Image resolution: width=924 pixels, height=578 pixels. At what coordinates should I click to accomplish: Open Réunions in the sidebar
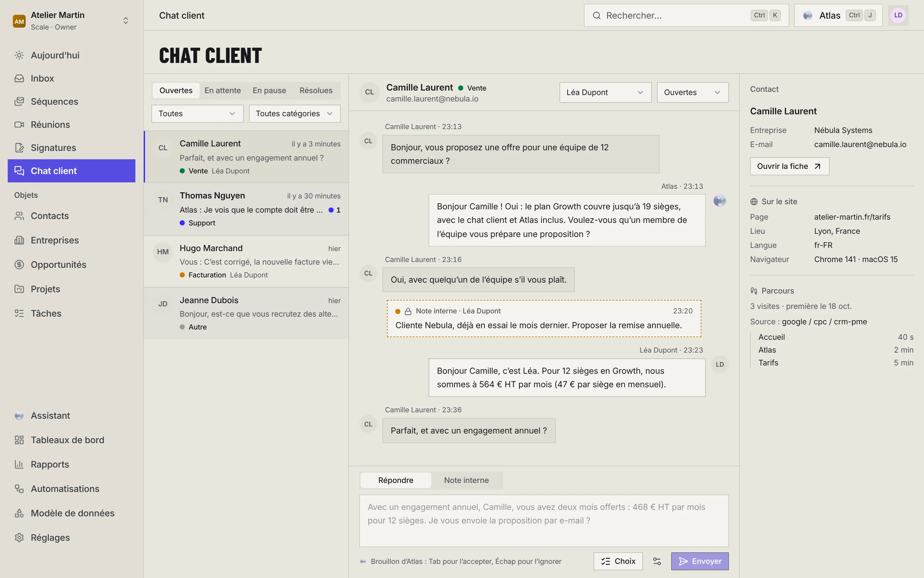pos(72,125)
